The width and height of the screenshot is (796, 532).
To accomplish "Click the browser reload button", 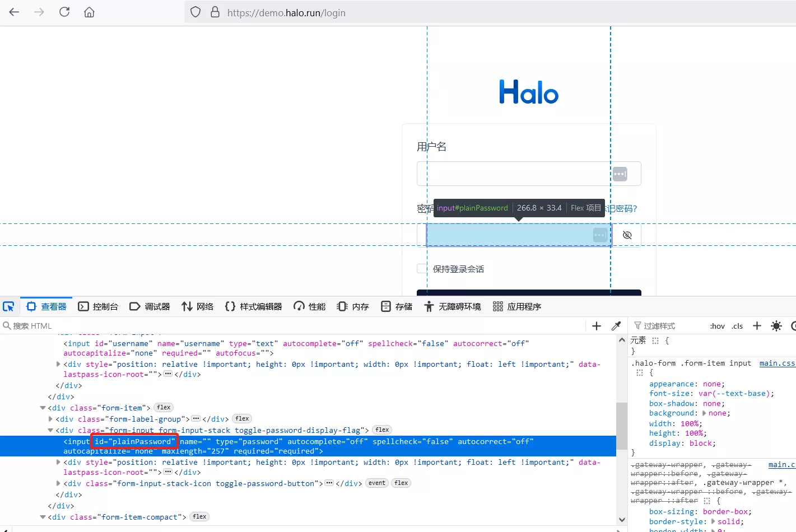I will [64, 12].
